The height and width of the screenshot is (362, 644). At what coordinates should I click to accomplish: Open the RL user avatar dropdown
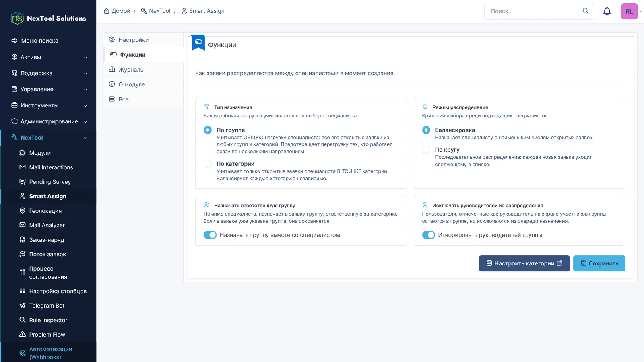coord(632,11)
